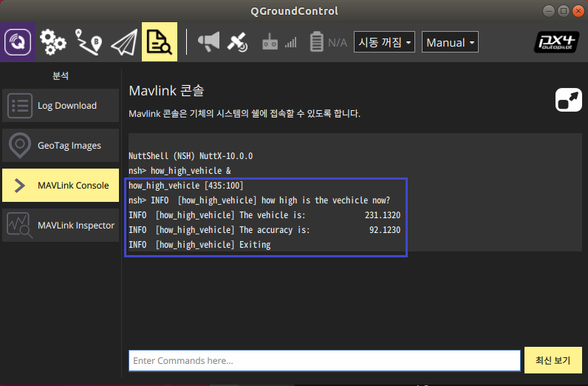Viewport: 588px width, 386px height.
Task: Open the MAVLink Inspector page
Action: [61, 225]
